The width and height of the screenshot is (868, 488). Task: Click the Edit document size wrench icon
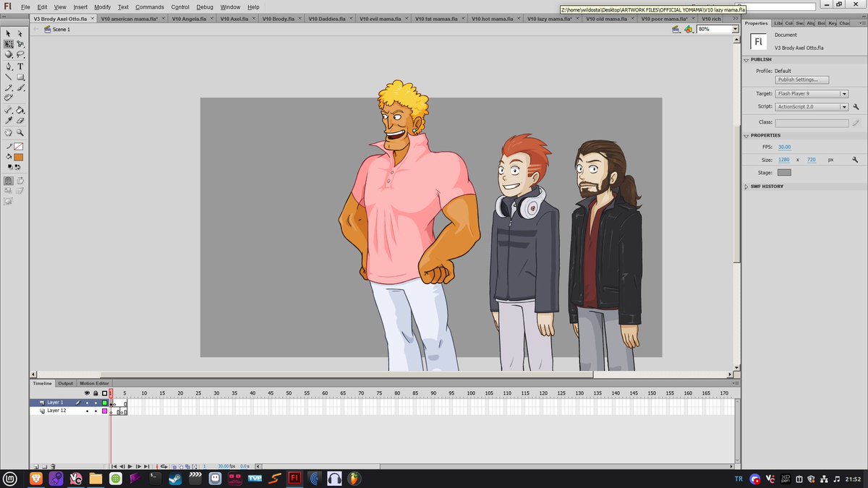coord(855,159)
